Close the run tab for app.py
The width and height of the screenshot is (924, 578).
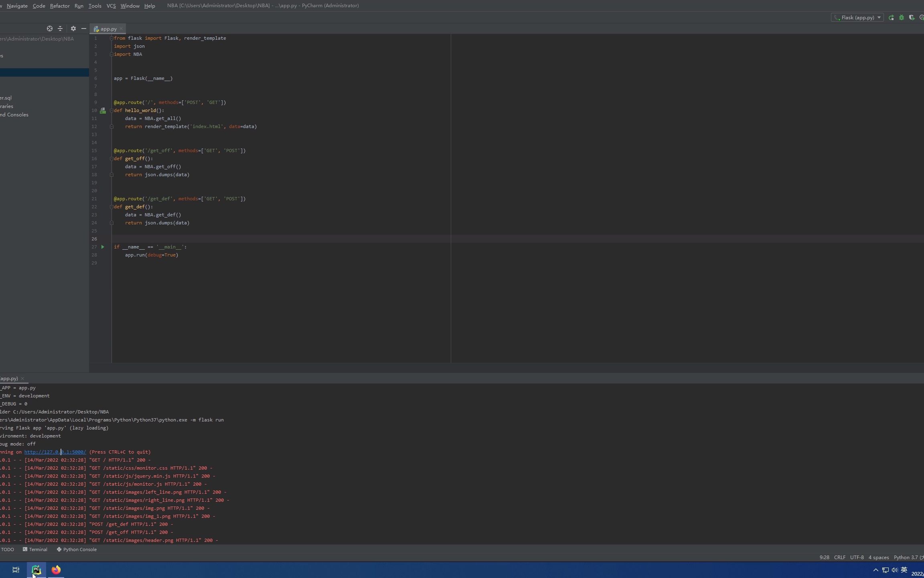point(22,379)
